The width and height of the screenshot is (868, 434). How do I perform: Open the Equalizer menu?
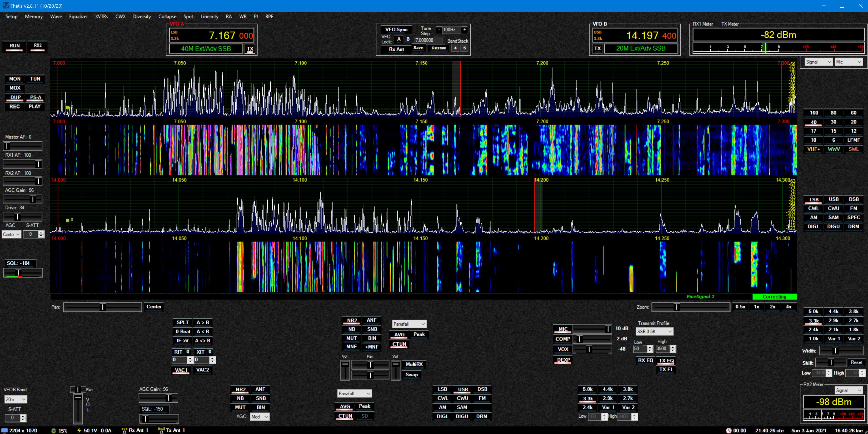click(x=78, y=17)
